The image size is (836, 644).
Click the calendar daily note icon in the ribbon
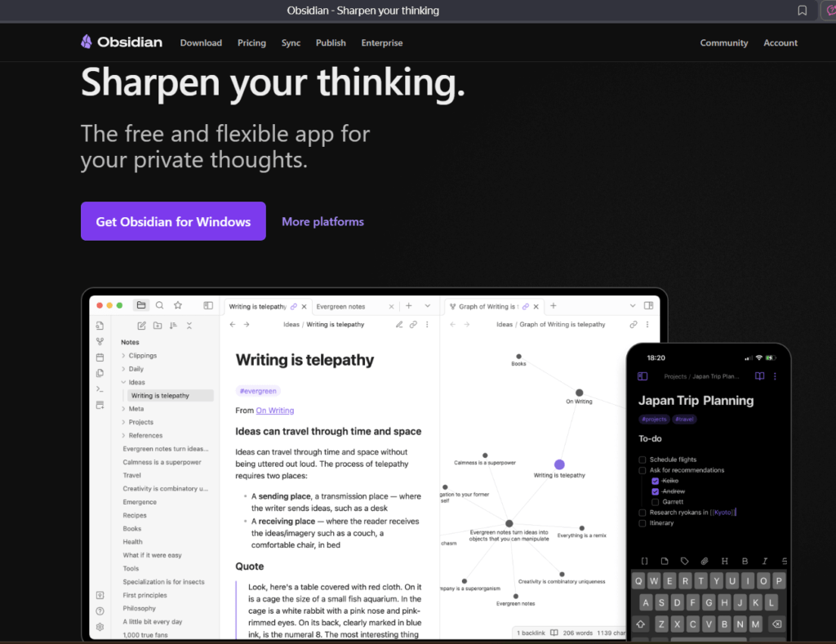100,358
